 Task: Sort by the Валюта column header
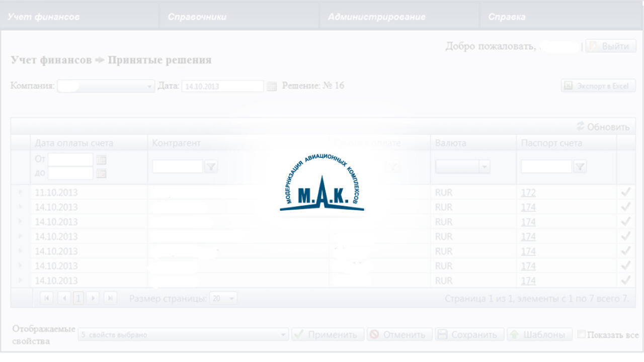pos(450,143)
